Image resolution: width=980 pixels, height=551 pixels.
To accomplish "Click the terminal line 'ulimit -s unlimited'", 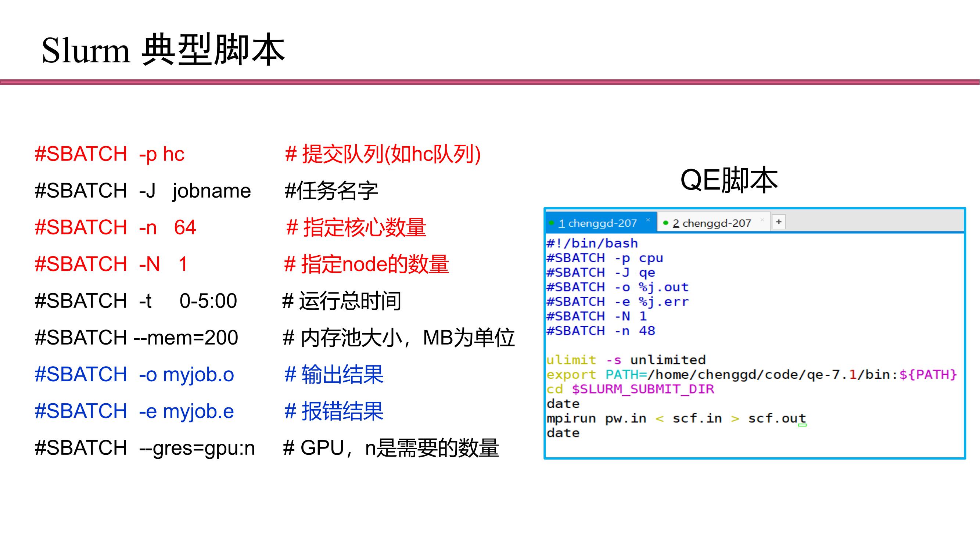I will point(626,360).
